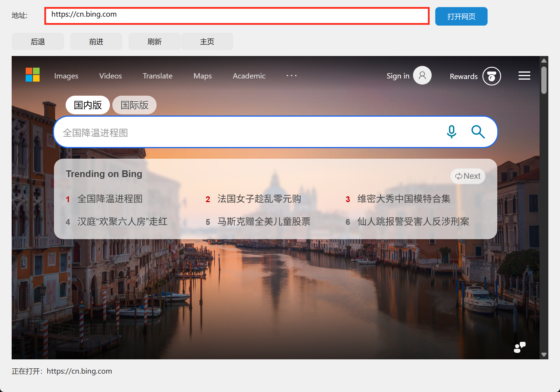Click the feedback chat icon

click(x=519, y=347)
